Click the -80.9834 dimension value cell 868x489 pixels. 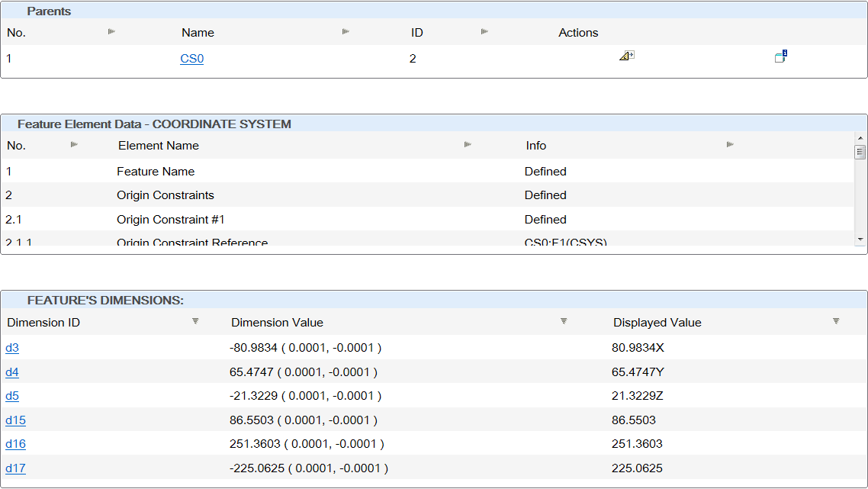pyautogui.click(x=306, y=348)
